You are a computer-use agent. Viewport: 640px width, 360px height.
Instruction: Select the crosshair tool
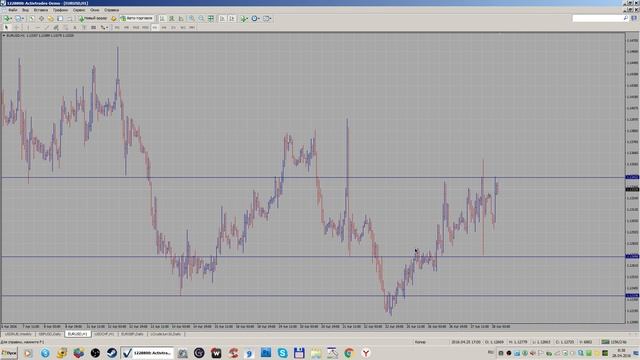pyautogui.click(x=17, y=27)
